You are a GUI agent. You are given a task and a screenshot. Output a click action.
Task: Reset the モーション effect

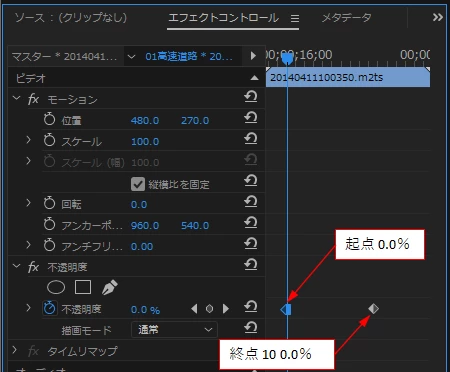[x=250, y=97]
